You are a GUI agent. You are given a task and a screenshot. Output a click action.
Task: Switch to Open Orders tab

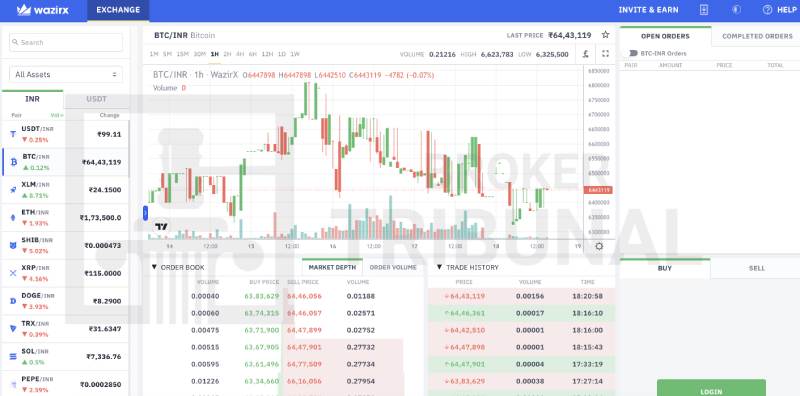click(665, 36)
